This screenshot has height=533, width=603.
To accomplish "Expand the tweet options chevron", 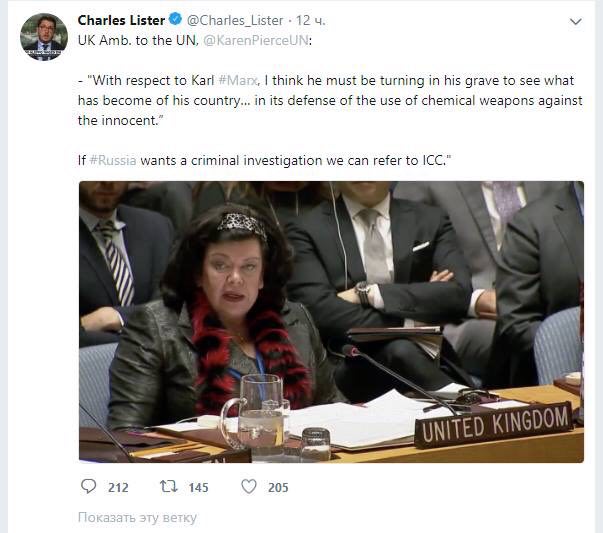I will [576, 22].
